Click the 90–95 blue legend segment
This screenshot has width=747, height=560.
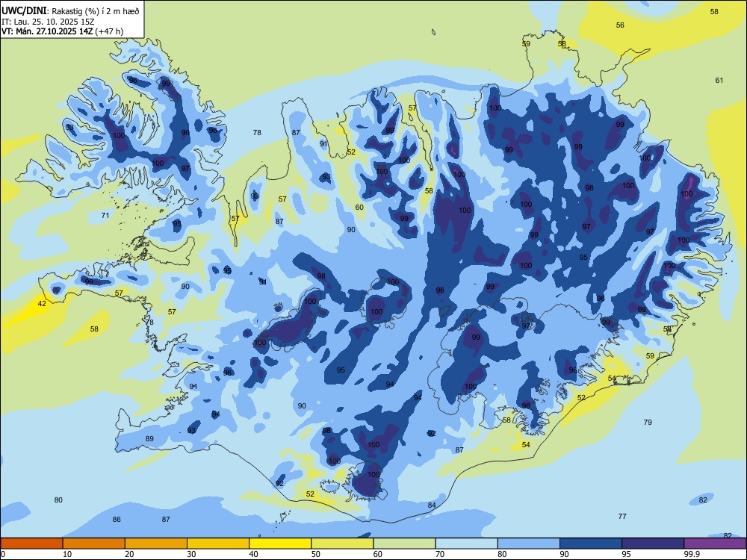[591, 544]
